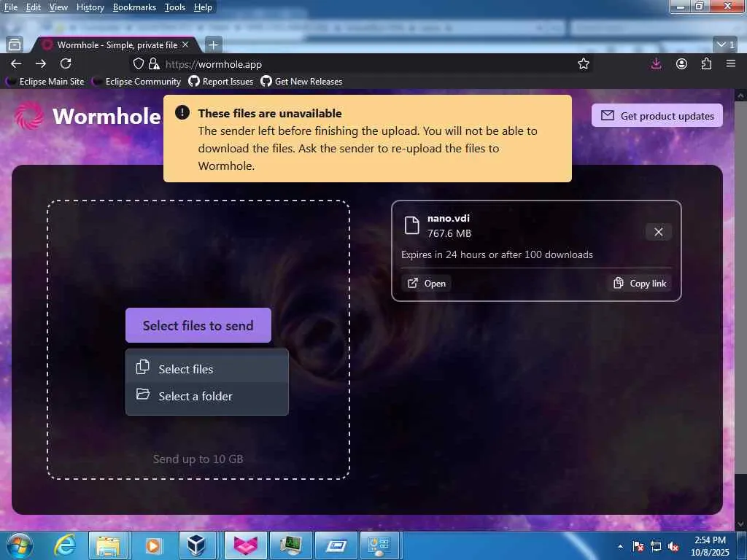Viewport: 747px width, 560px height.
Task: Open the Help menu
Action: [x=203, y=7]
